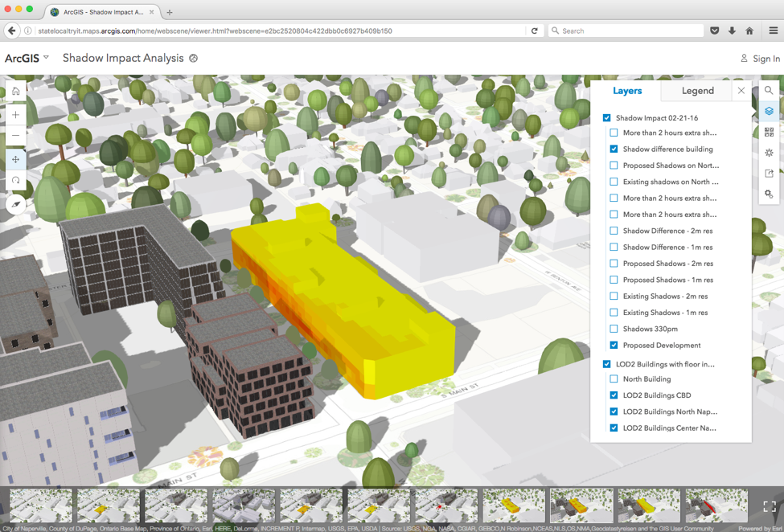This screenshot has width=784, height=532.
Task: Click the browser back button
Action: click(12, 31)
